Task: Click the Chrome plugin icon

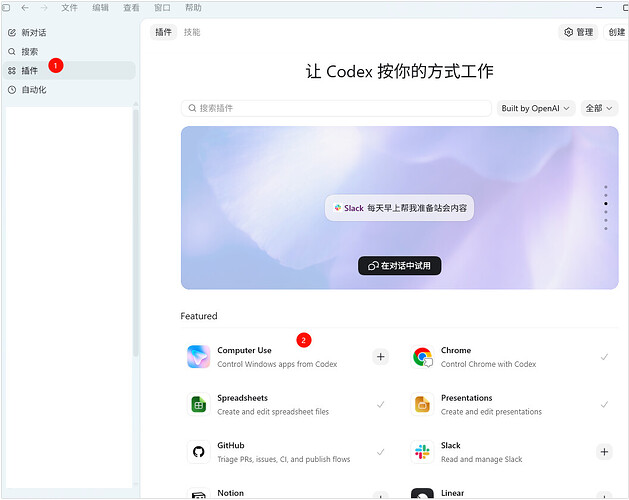Action: tap(422, 357)
